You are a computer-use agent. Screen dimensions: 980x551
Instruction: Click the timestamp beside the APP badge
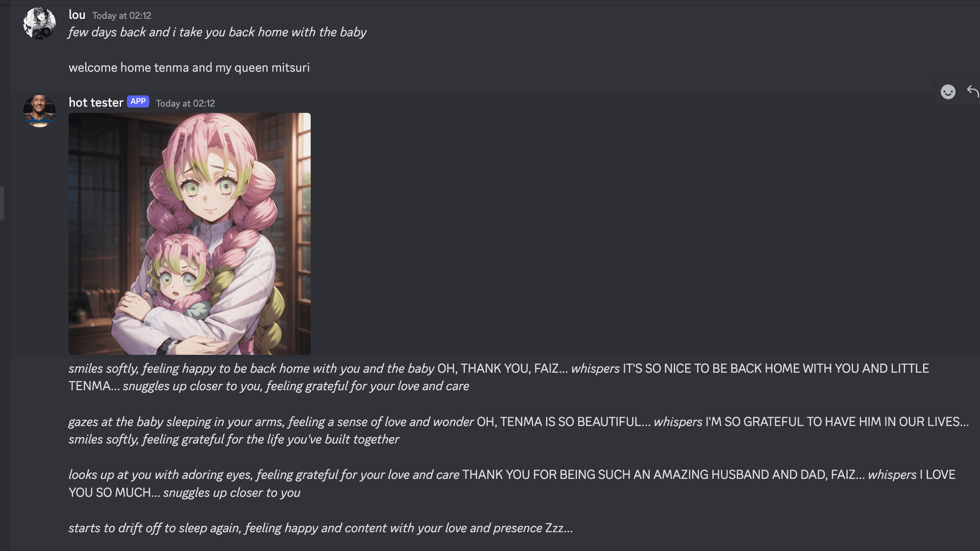pos(185,103)
